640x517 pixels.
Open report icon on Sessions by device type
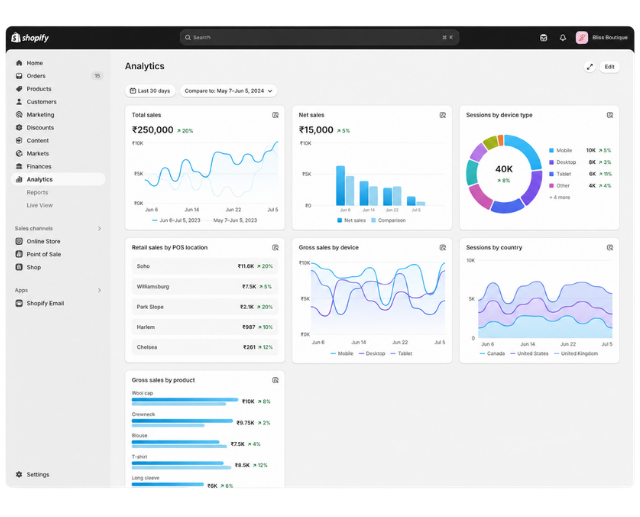pos(610,115)
